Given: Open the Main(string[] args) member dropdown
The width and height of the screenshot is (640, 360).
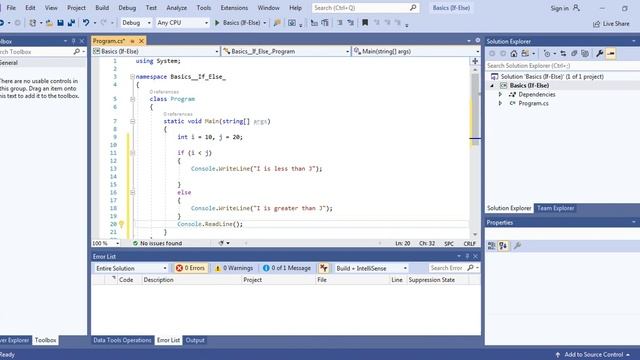Looking at the screenshot, I should [416, 51].
